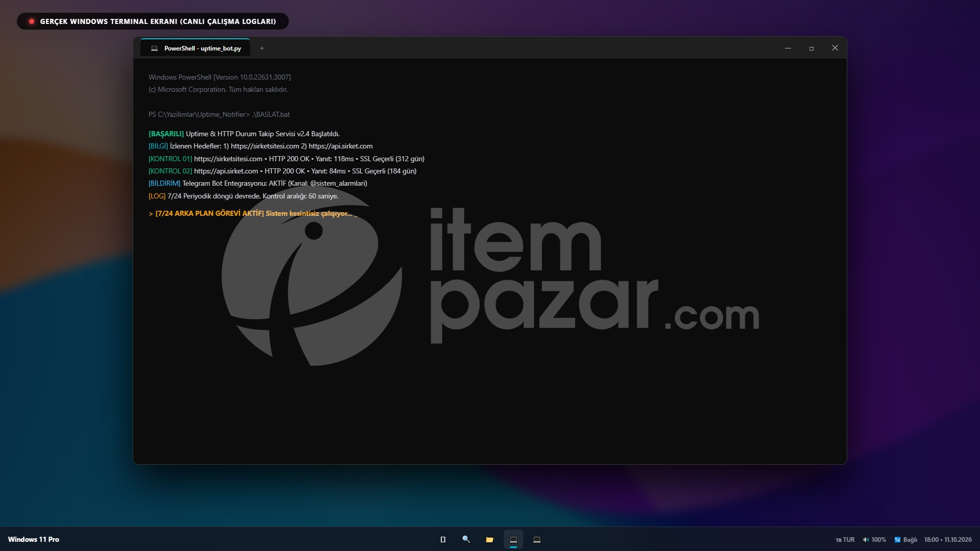Close the PowerShell terminal window

click(835, 48)
